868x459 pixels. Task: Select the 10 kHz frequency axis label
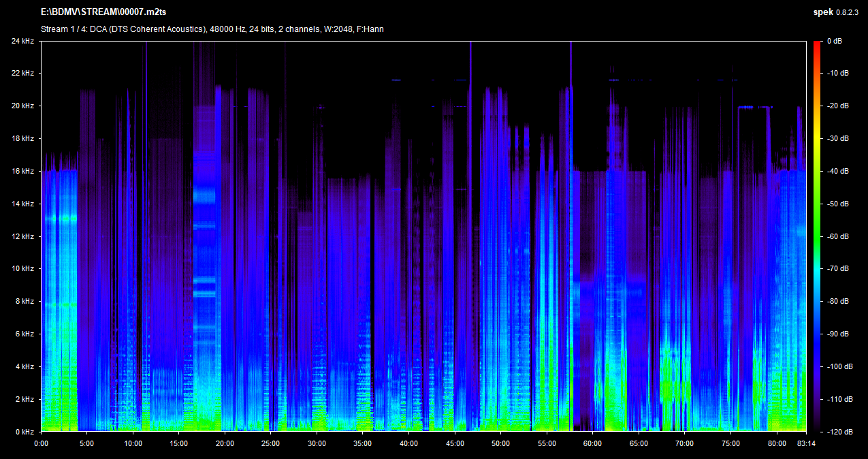22,269
